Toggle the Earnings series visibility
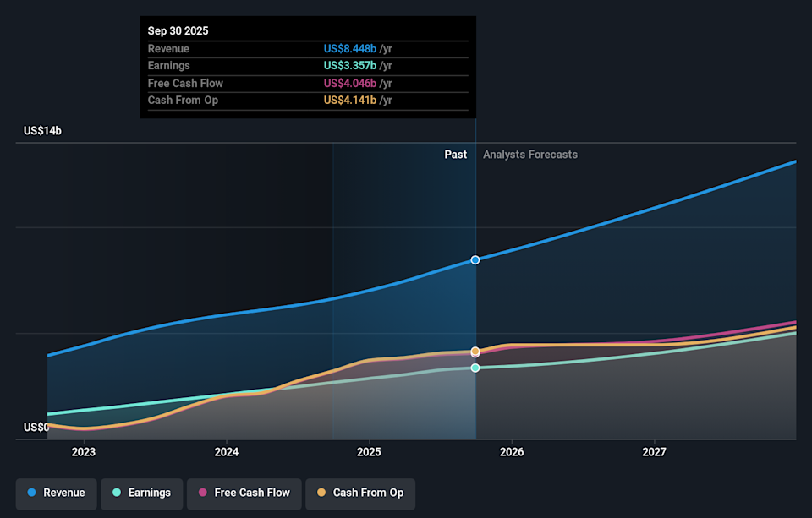The image size is (812, 518). click(x=141, y=493)
